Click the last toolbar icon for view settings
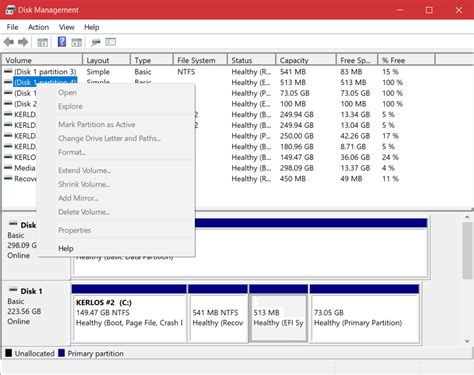This screenshot has width=474, height=375. pos(111,42)
